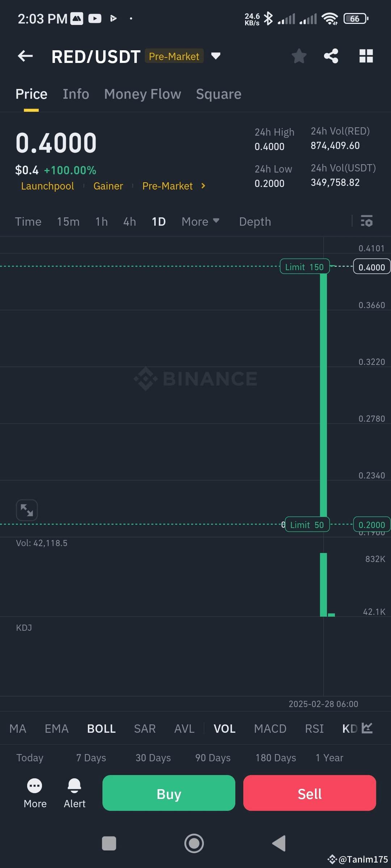Tap the red Sell button
The image size is (391, 868).
[x=310, y=793]
